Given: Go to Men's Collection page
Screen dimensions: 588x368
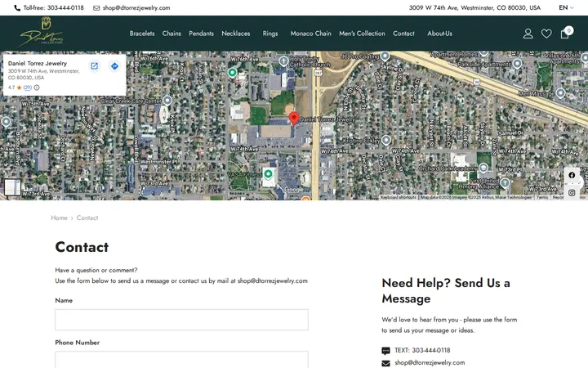Looking at the screenshot, I should click(363, 34).
